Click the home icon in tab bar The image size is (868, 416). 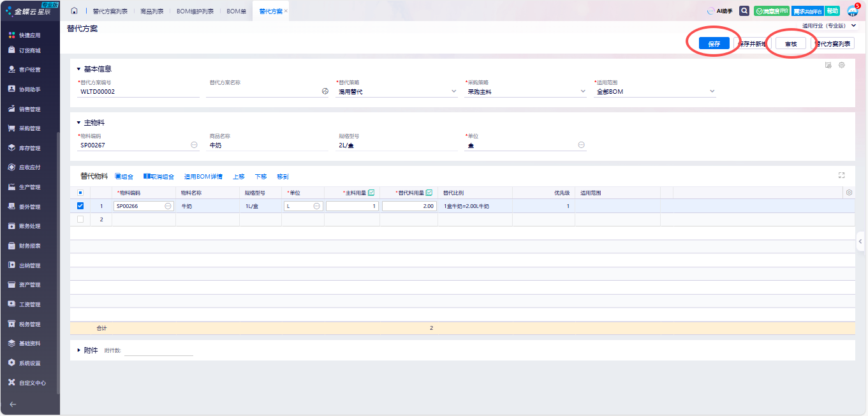pos(75,11)
